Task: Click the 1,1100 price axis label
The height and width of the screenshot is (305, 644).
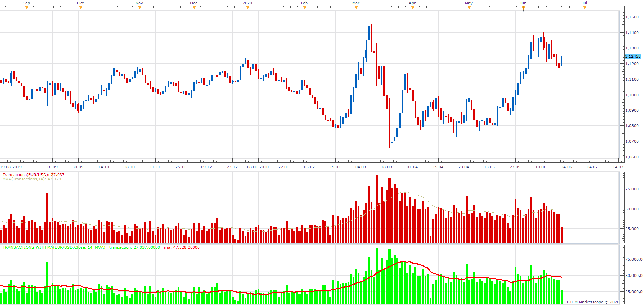Action: pyautogui.click(x=632, y=79)
